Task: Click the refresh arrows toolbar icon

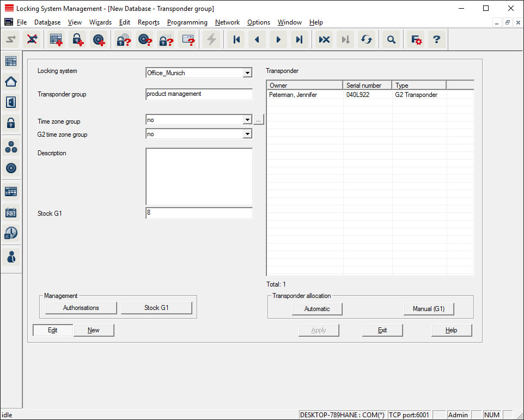Action: 367,40
